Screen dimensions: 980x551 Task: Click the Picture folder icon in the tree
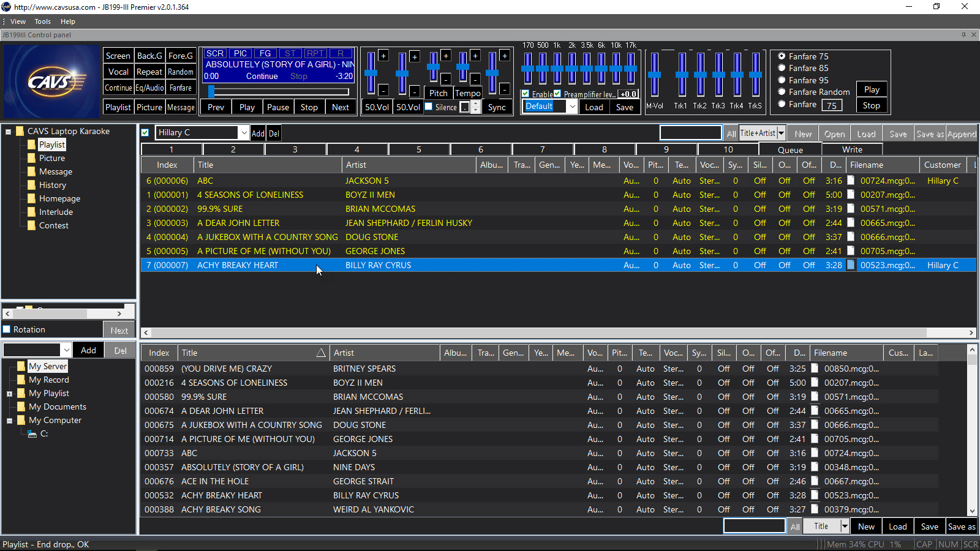tap(31, 159)
